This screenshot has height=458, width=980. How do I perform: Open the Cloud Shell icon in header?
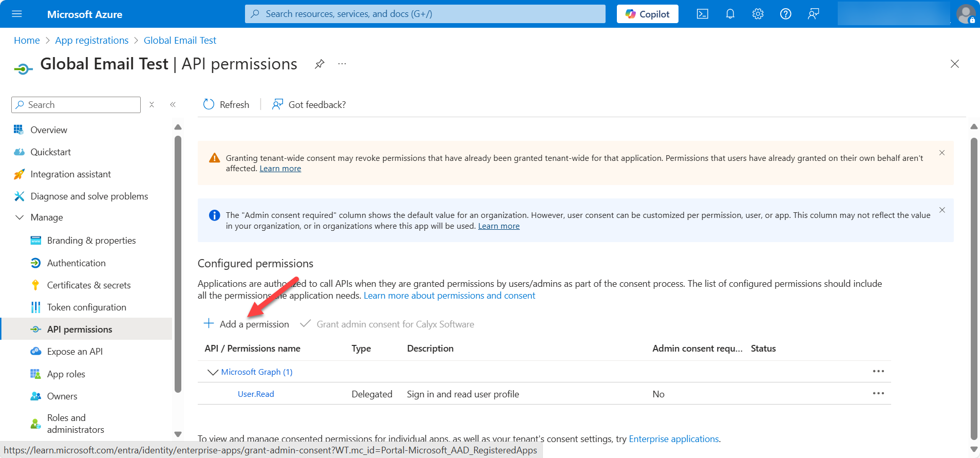[x=702, y=14]
